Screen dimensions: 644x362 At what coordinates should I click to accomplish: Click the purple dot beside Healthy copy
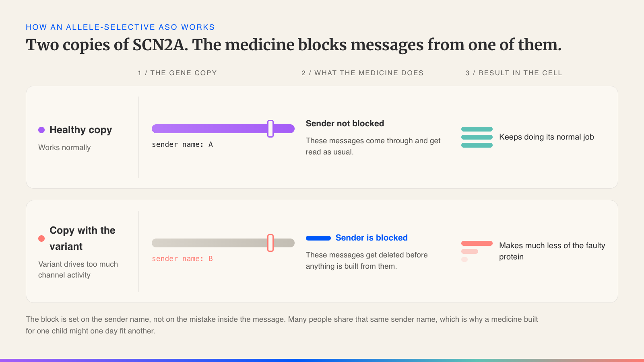pos(41,130)
